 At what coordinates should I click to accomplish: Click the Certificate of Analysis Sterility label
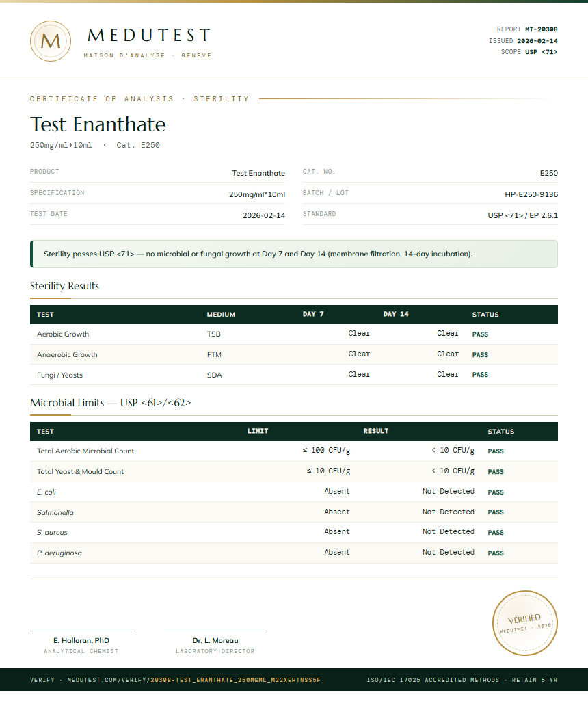pyautogui.click(x=140, y=99)
